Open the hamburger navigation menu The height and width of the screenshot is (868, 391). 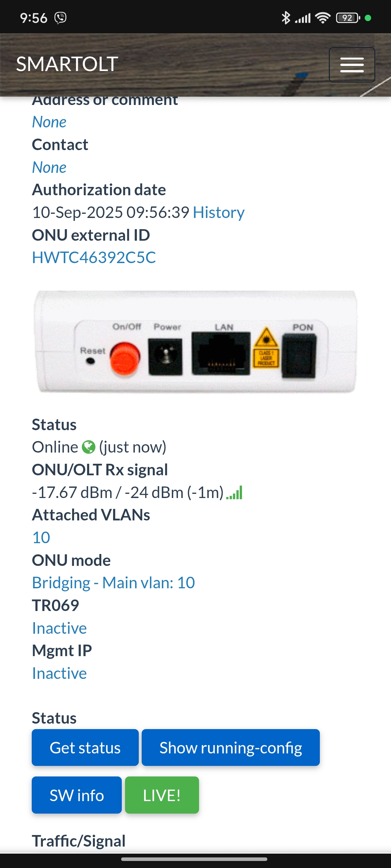(x=352, y=65)
